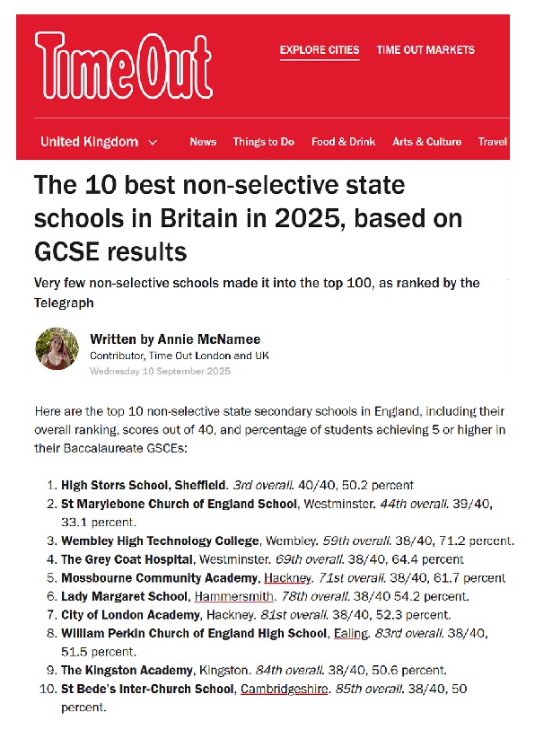Open the EXPLORE CITIES menu
The width and height of the screenshot is (535, 756).
(319, 50)
